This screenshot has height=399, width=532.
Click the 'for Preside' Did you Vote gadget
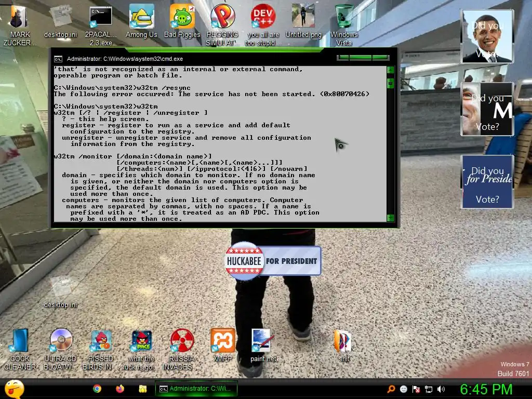(487, 182)
